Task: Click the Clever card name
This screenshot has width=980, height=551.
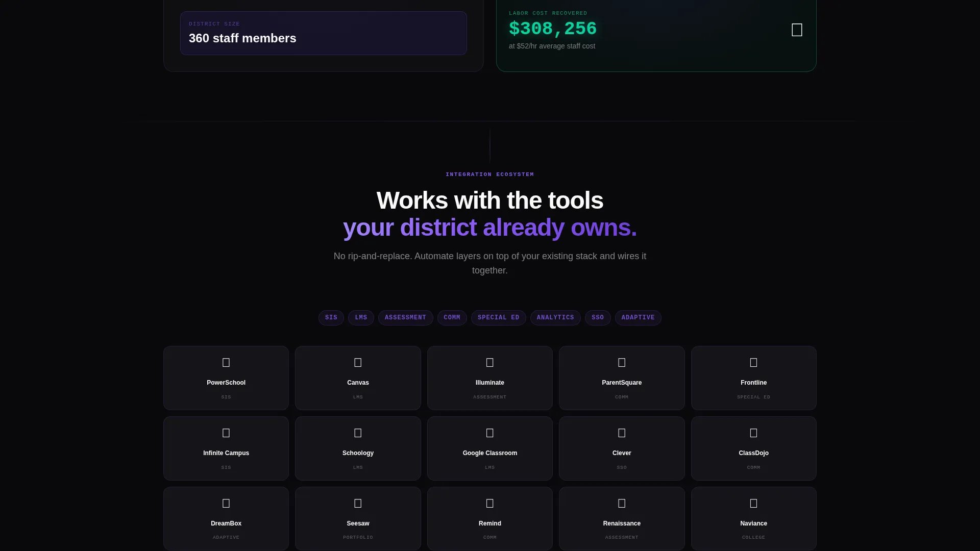Action: (622, 453)
